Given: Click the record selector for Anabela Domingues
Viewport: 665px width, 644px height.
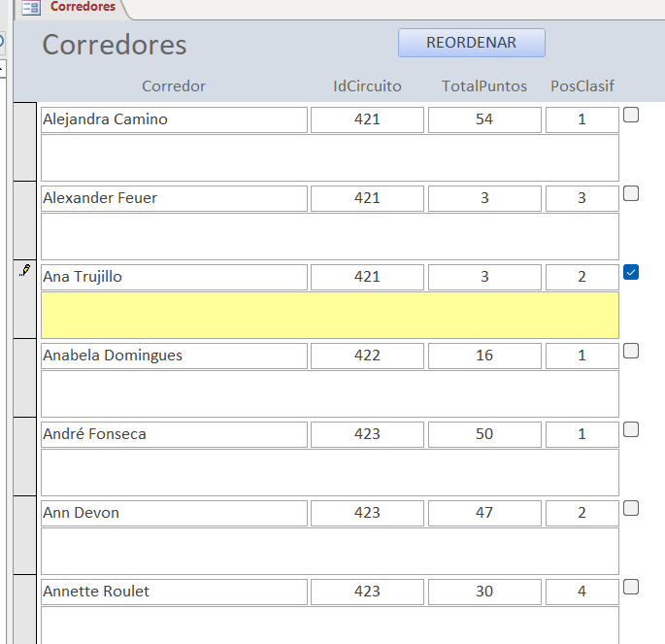Looking at the screenshot, I should [x=25, y=378].
